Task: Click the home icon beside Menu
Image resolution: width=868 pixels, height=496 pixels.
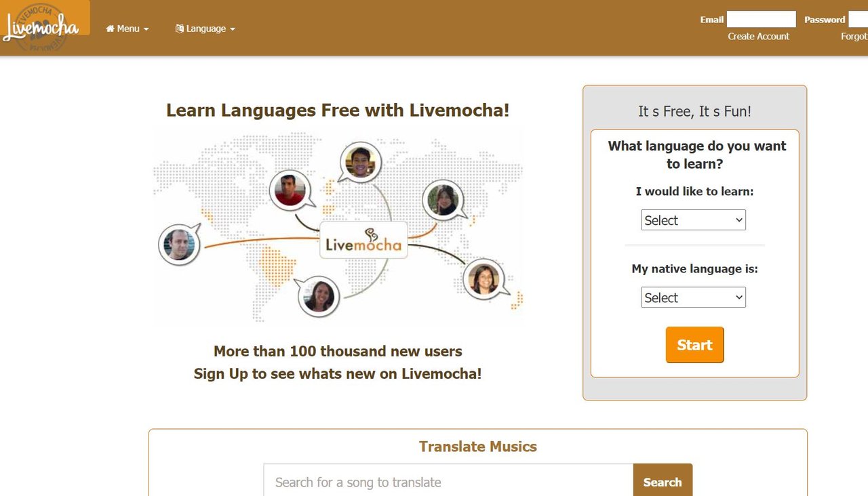Action: [x=110, y=28]
